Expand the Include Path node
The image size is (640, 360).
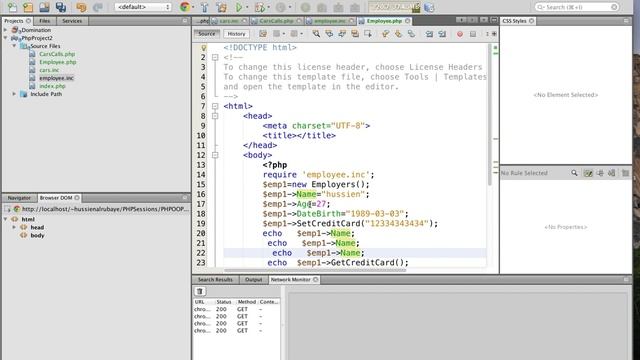(14, 94)
